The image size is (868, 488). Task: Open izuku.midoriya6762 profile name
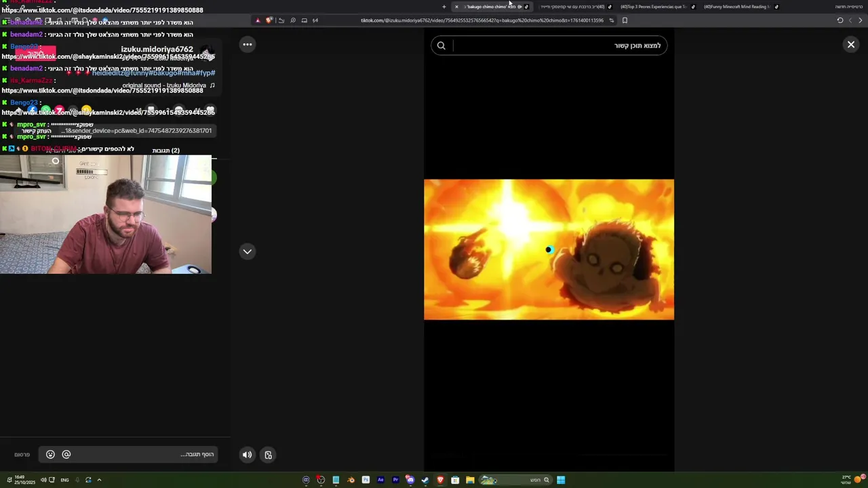pos(157,49)
